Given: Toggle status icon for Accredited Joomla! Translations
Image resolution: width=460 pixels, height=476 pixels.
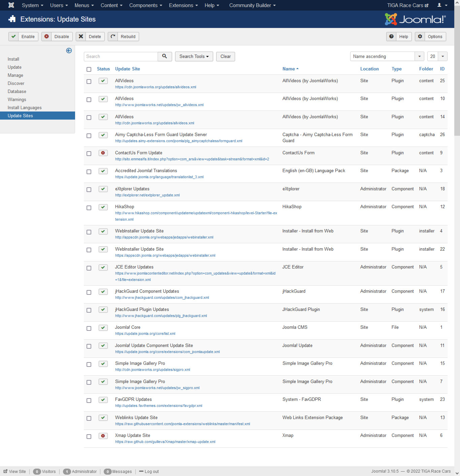Looking at the screenshot, I should click(x=103, y=171).
